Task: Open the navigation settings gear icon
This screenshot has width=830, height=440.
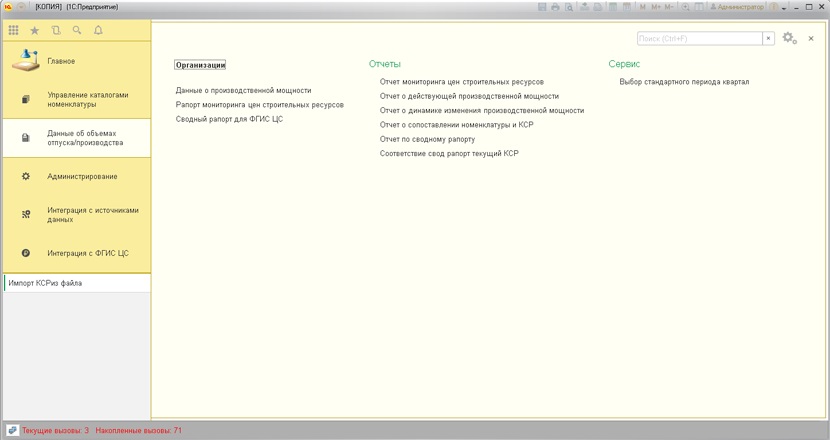Action: [x=789, y=38]
